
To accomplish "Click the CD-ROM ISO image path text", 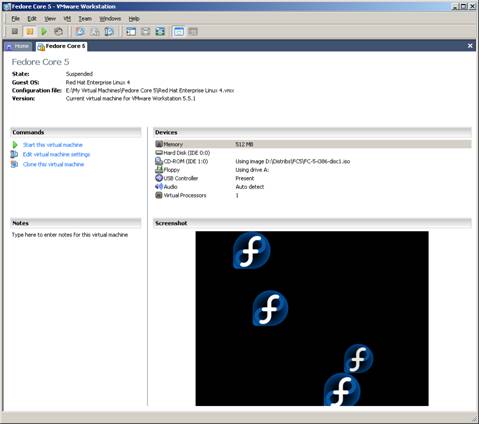I will coord(293,161).
